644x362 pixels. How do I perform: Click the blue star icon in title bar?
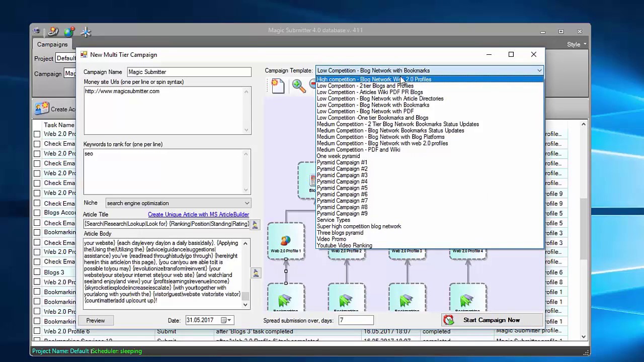tap(86, 32)
